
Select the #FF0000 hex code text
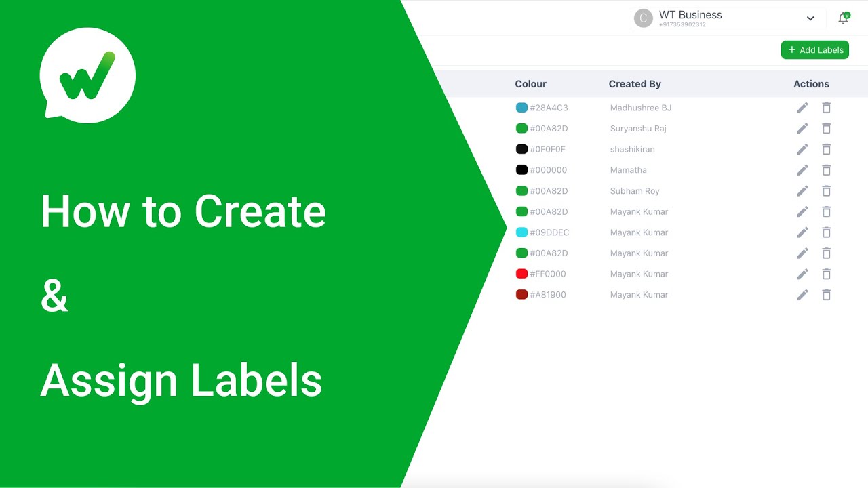click(x=548, y=274)
